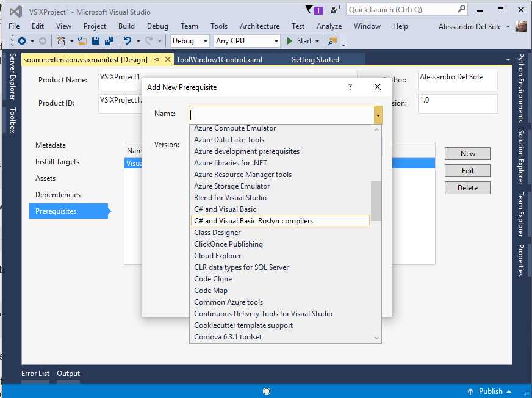532x398 pixels.
Task: Close the Add New Prerequisite dialog
Action: 378,87
